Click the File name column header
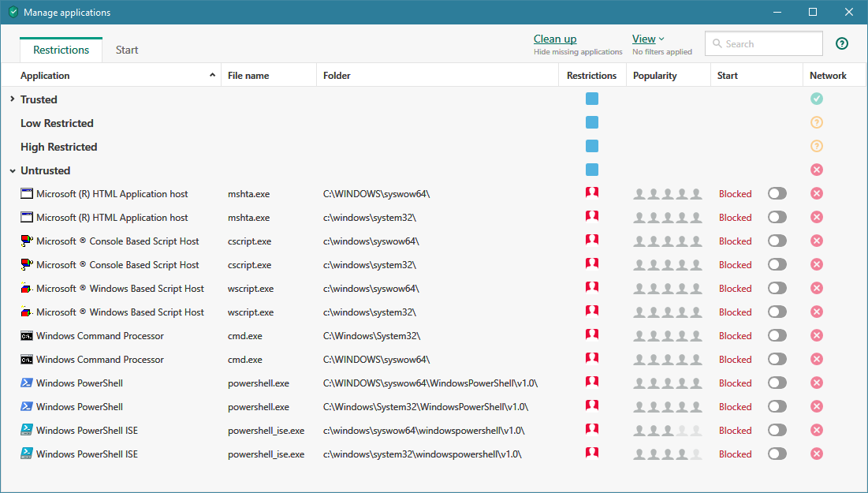868x493 pixels. [248, 76]
